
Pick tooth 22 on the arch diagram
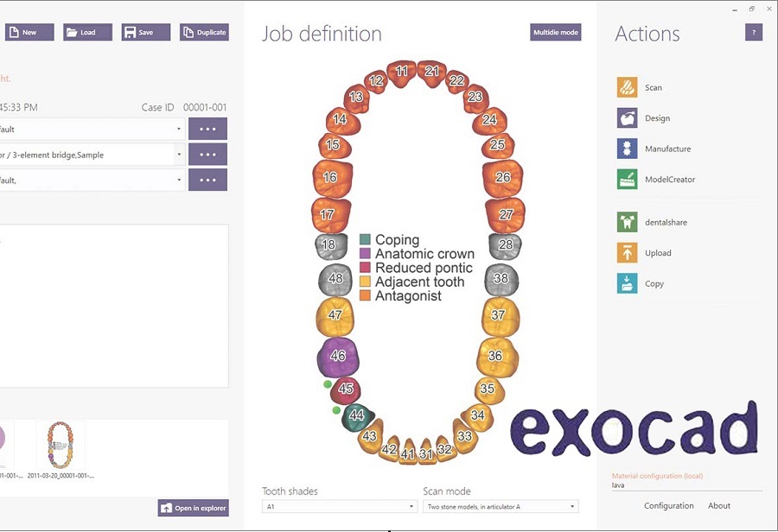(457, 81)
